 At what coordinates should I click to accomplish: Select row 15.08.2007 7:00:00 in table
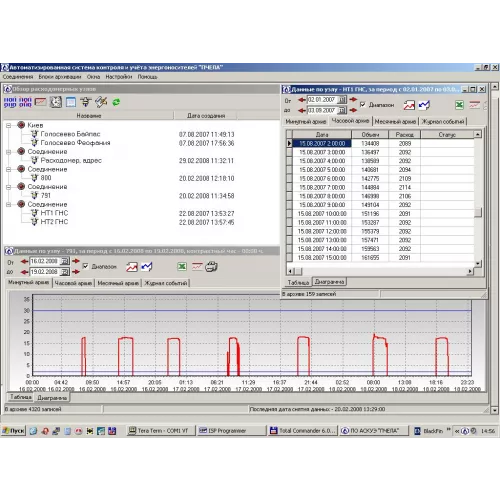pyautogui.click(x=380, y=187)
